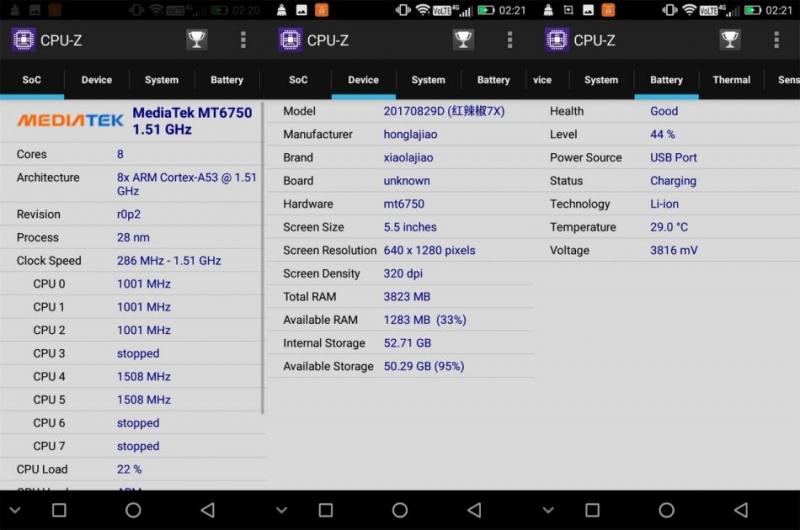Select Status value 'Charging'

coord(673,181)
